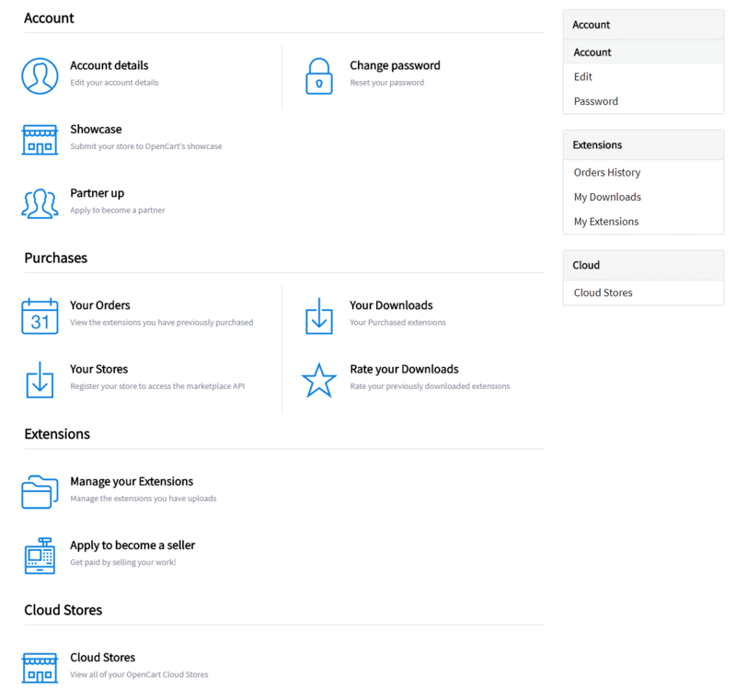The width and height of the screenshot is (736, 700).
Task: Select Edit under the Account sidebar
Action: pos(583,76)
